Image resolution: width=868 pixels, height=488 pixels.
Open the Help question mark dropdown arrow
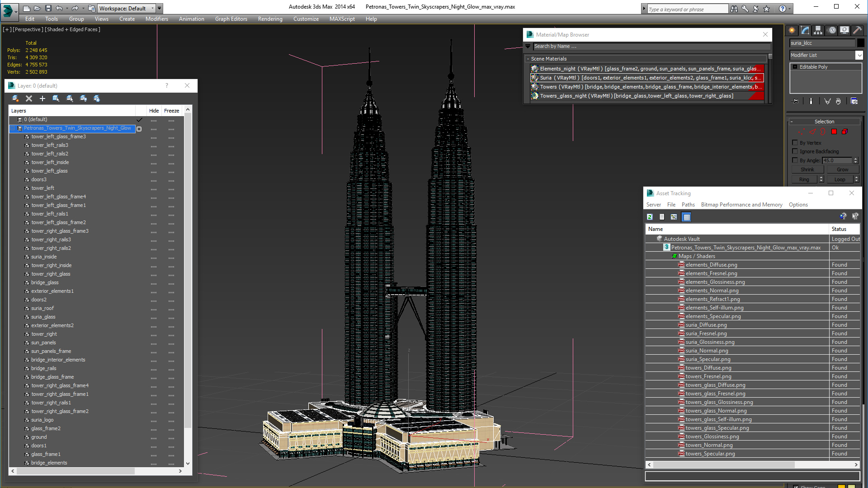pos(790,9)
